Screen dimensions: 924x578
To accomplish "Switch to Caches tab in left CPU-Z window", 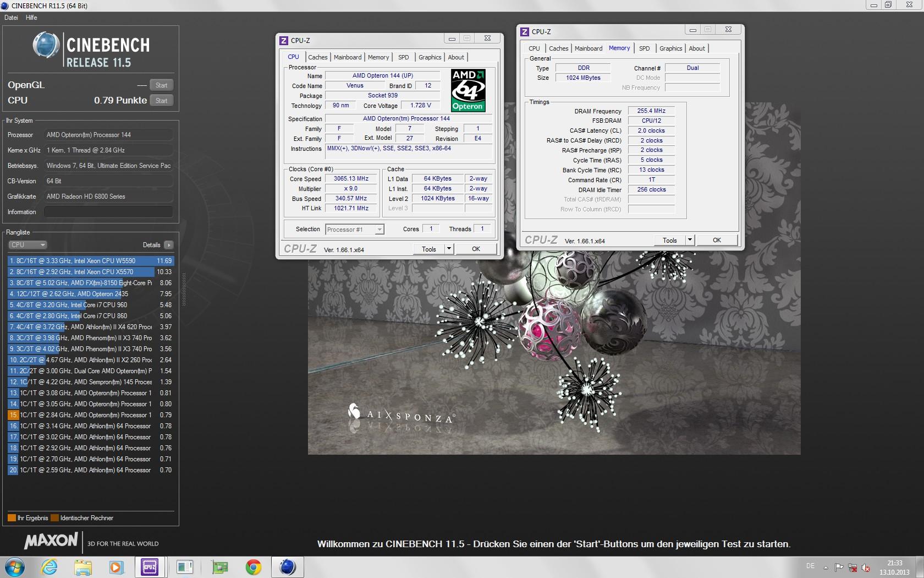I will (317, 57).
